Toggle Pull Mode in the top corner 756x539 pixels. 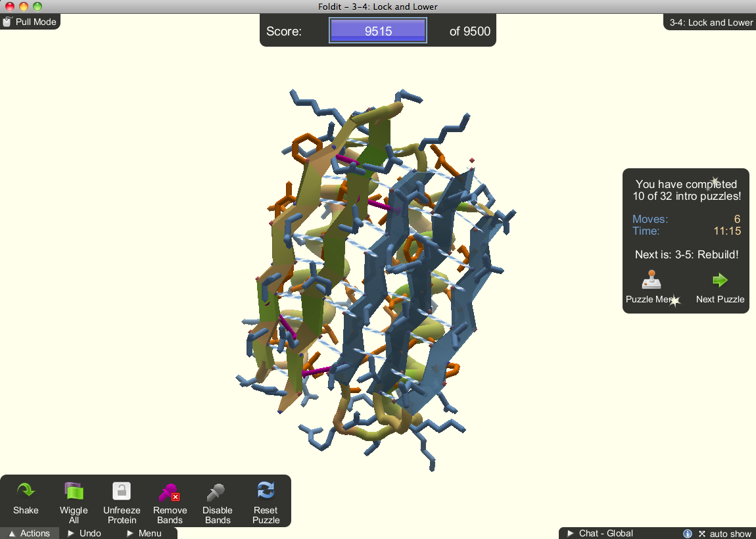point(29,21)
